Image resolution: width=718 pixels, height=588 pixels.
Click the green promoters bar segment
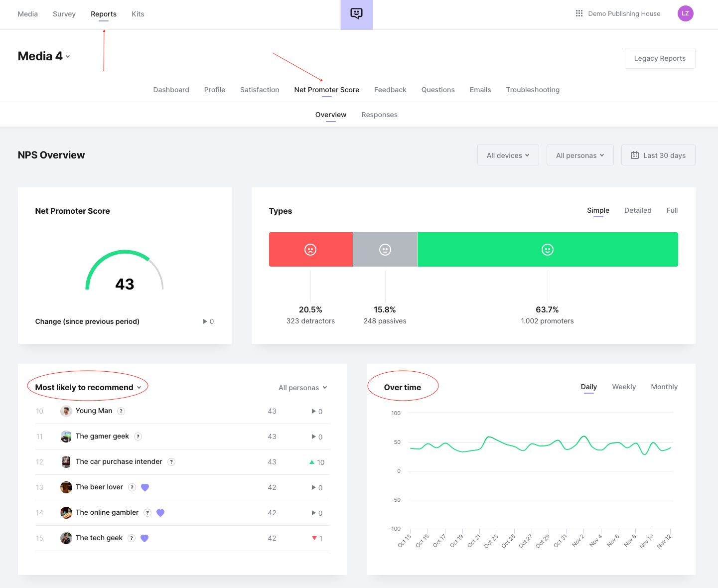(x=548, y=249)
